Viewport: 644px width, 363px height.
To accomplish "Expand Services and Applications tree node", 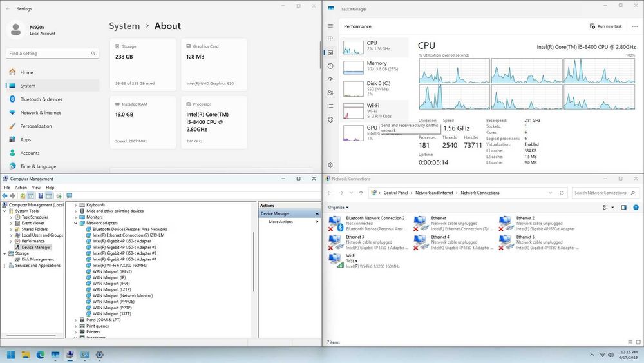I will coord(5,266).
